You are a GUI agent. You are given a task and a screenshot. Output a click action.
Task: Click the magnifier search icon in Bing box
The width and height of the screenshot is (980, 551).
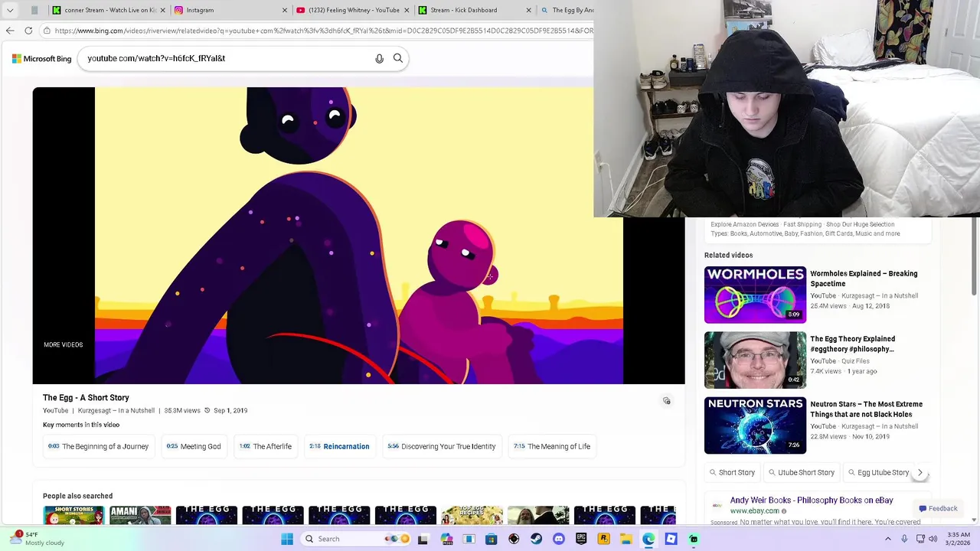[x=398, y=58]
